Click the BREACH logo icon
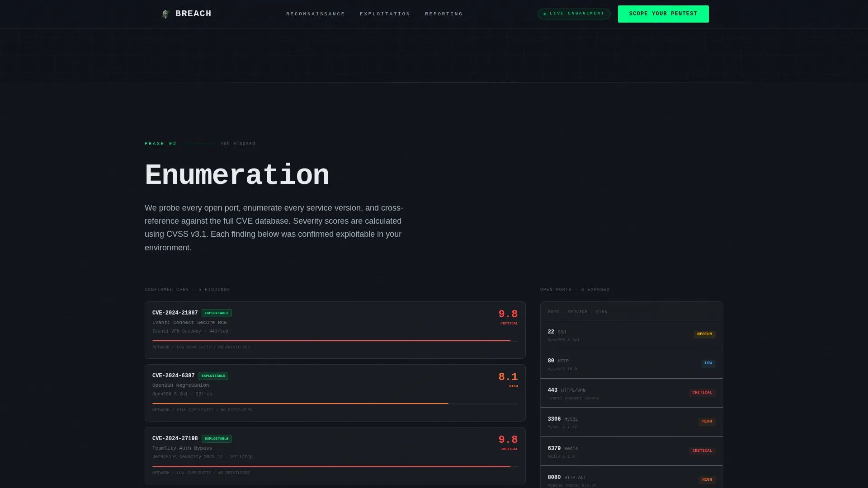Image resolution: width=868 pixels, height=488 pixels. pos(165,14)
